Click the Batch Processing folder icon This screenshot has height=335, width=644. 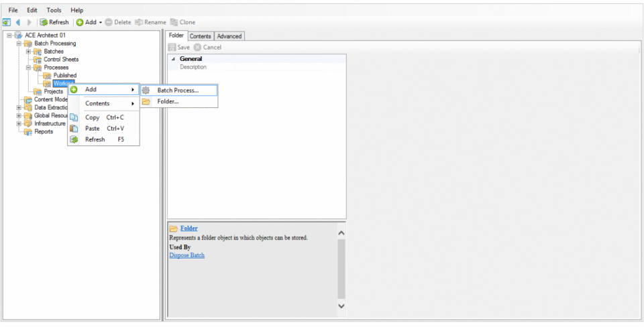point(28,44)
